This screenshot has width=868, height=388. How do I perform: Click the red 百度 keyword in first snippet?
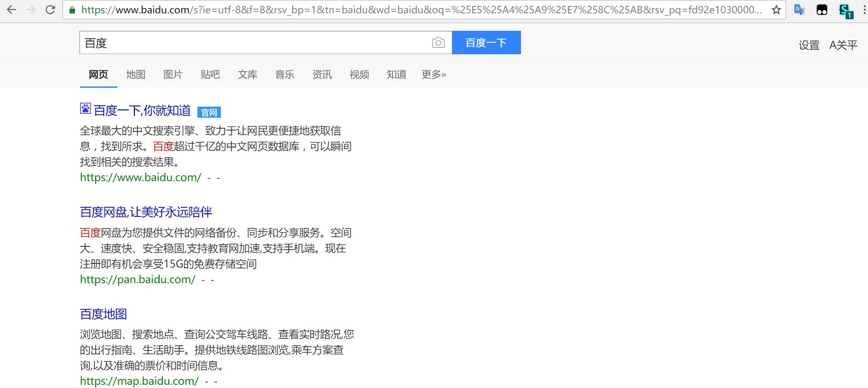coord(163,146)
